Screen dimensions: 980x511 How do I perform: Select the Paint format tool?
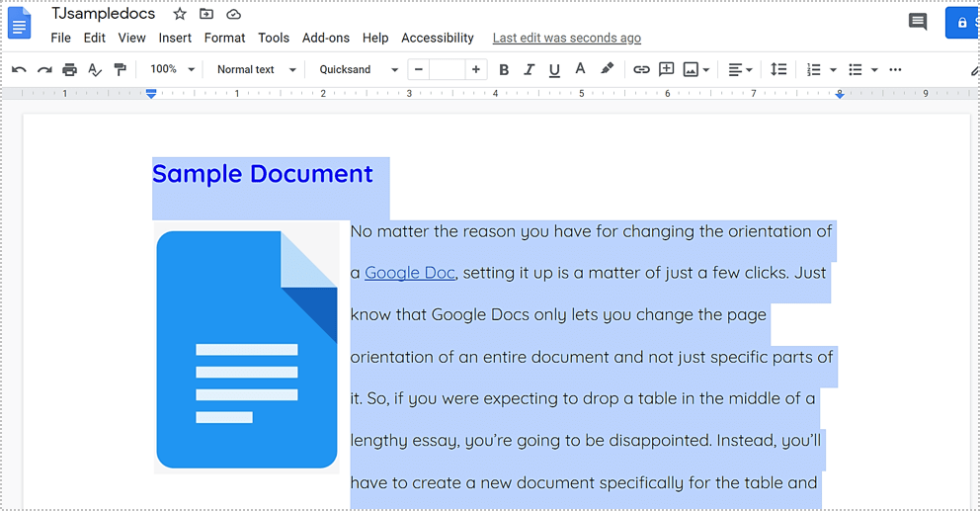(x=120, y=69)
